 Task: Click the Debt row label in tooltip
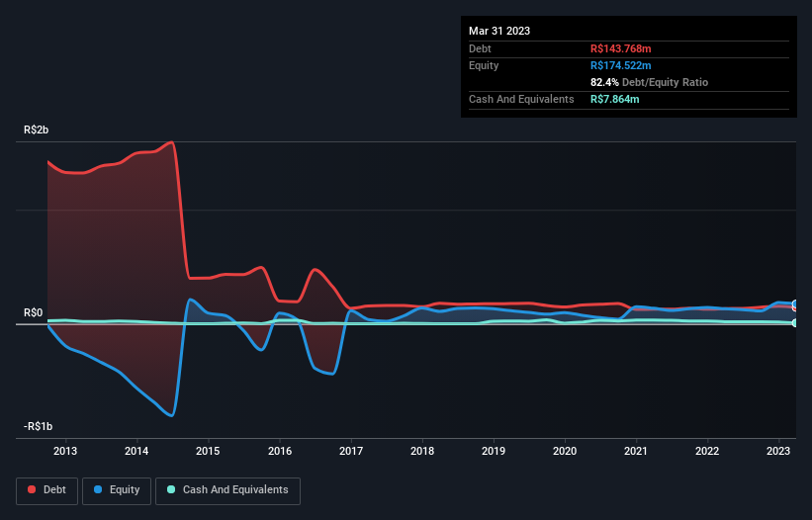pyautogui.click(x=480, y=48)
